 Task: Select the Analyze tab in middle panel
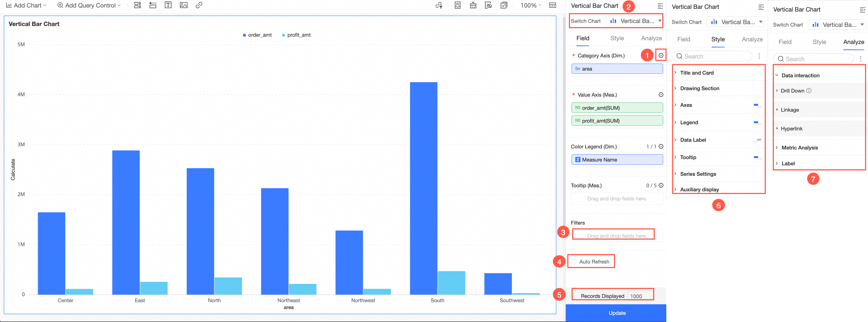pyautogui.click(x=752, y=39)
